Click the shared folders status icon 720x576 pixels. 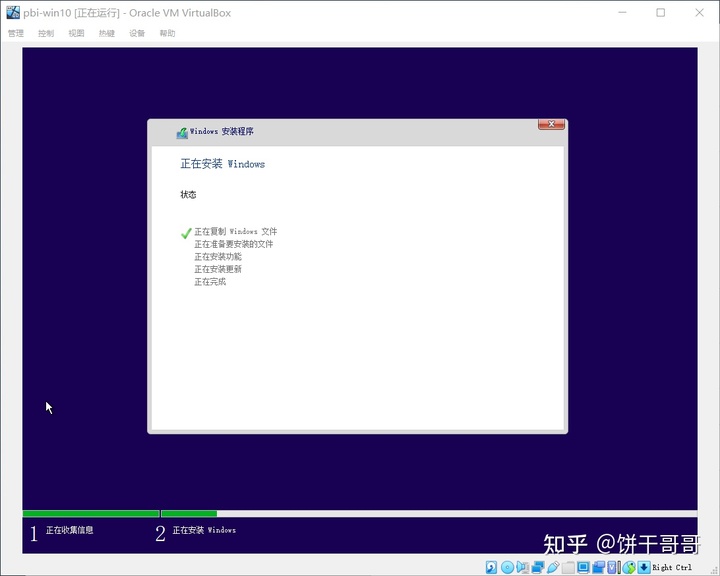pos(568,567)
